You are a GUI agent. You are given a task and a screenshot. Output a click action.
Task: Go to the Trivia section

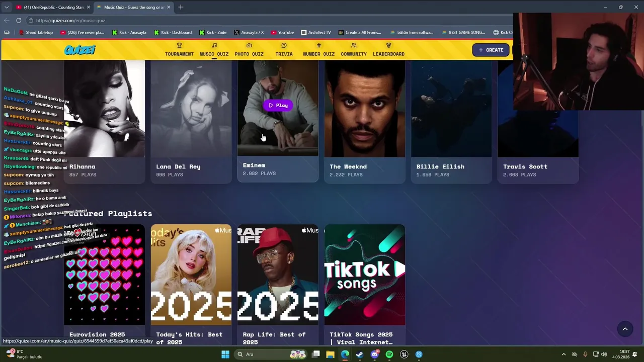(284, 50)
